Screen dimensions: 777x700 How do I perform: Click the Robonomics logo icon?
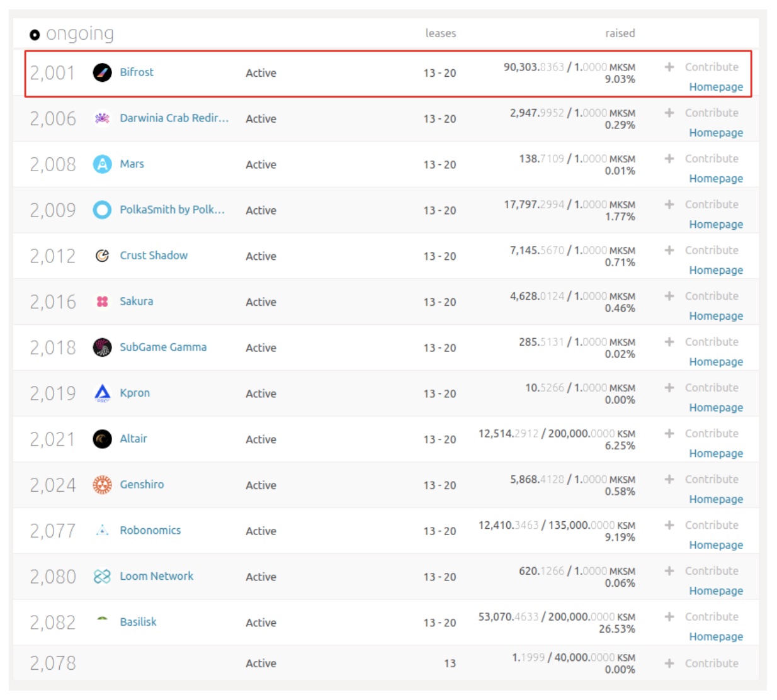[x=102, y=531]
